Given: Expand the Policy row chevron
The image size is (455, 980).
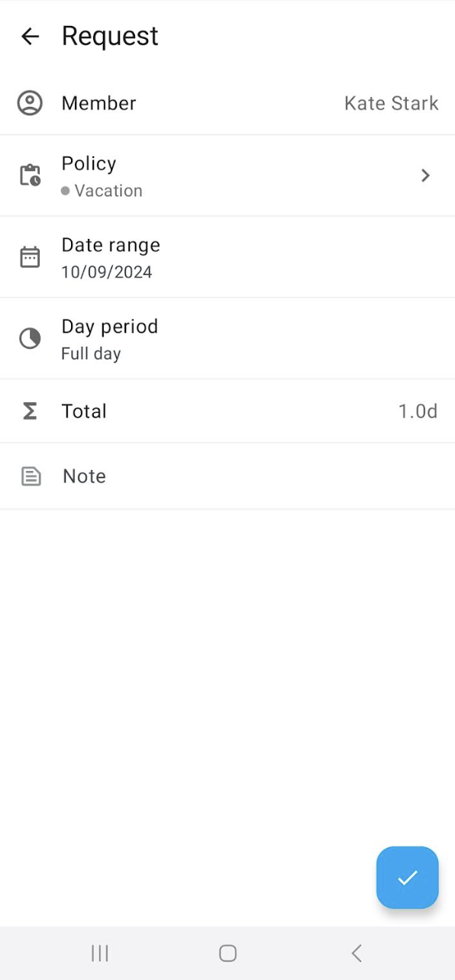Looking at the screenshot, I should [x=425, y=175].
